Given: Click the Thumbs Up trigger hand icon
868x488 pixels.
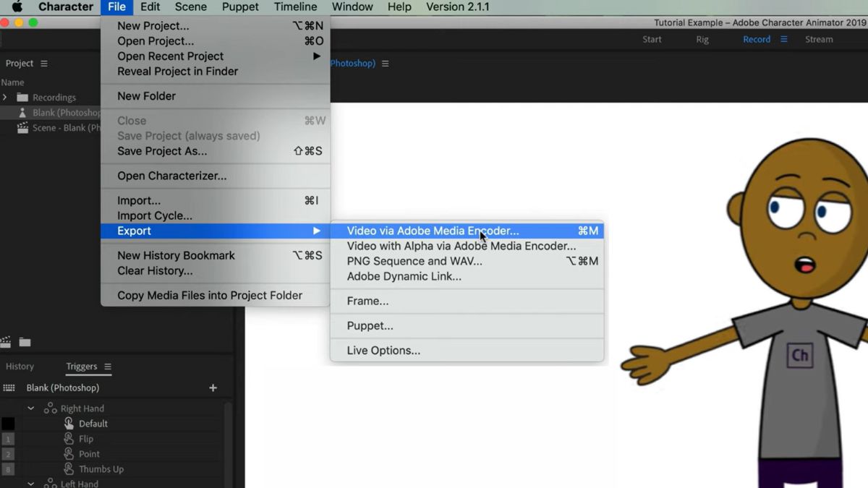Looking at the screenshot, I should click(x=69, y=469).
